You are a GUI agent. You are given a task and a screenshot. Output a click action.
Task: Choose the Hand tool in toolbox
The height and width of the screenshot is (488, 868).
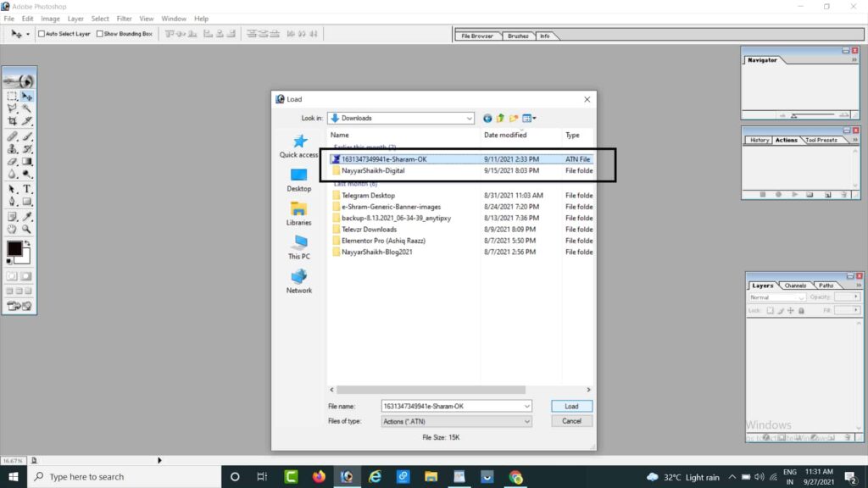(12, 229)
